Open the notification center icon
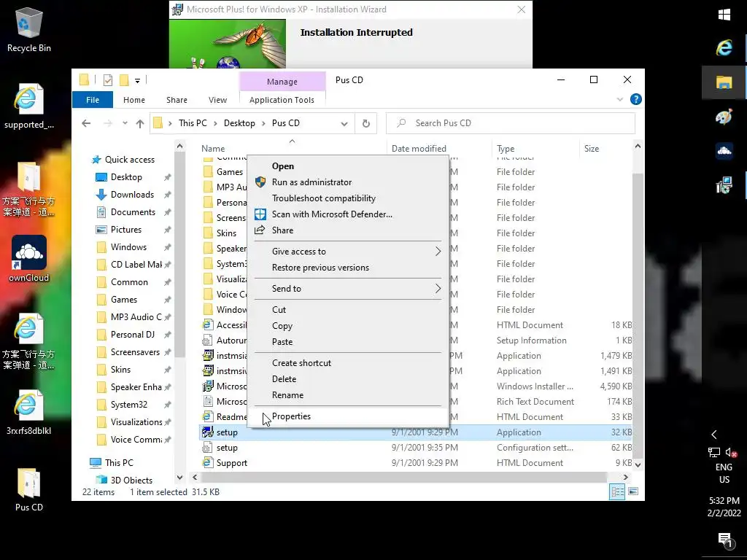Image resolution: width=747 pixels, height=560 pixels. coord(724,540)
